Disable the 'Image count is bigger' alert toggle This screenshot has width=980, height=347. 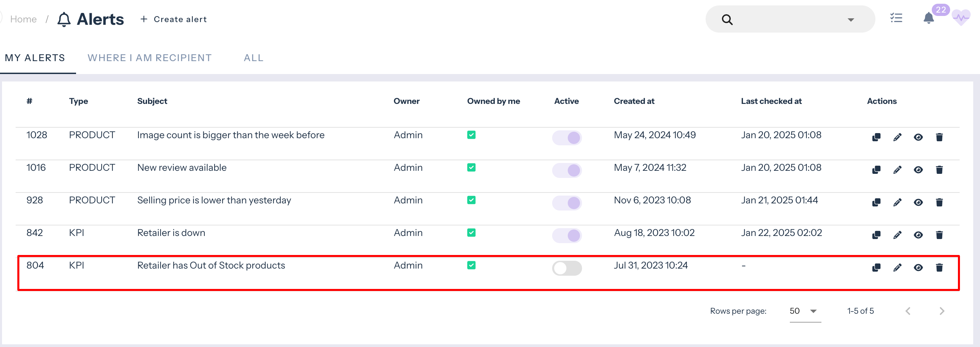click(566, 138)
